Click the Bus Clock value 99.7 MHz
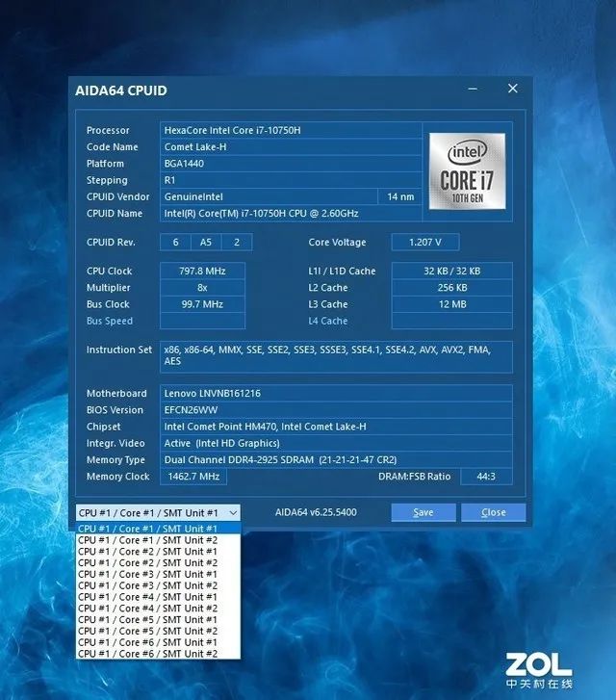The width and height of the screenshot is (616, 700). [x=202, y=304]
